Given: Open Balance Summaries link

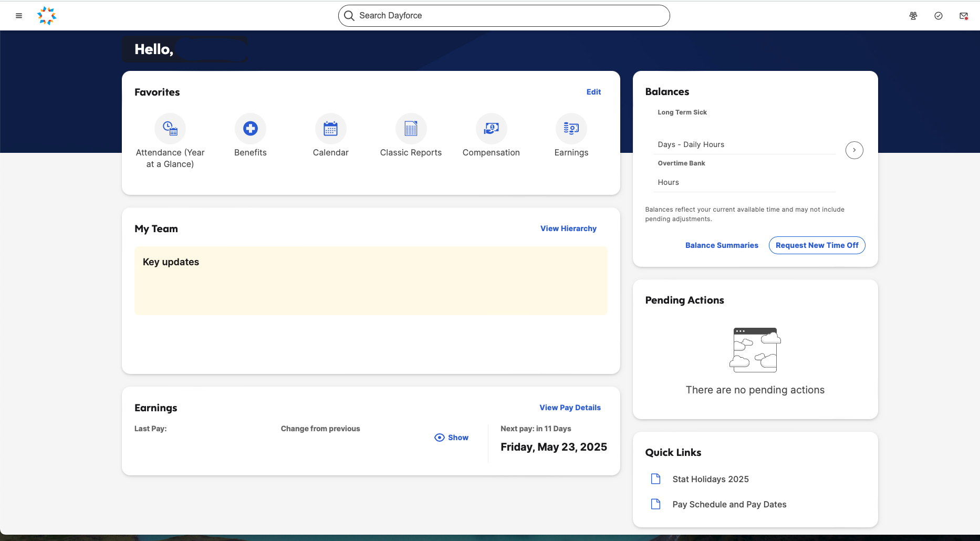Looking at the screenshot, I should pos(722,245).
